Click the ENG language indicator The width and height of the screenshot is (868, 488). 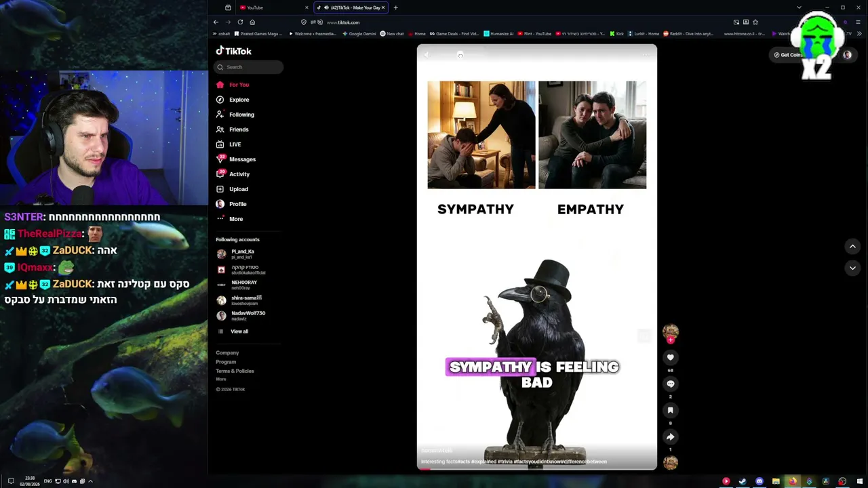(48, 481)
